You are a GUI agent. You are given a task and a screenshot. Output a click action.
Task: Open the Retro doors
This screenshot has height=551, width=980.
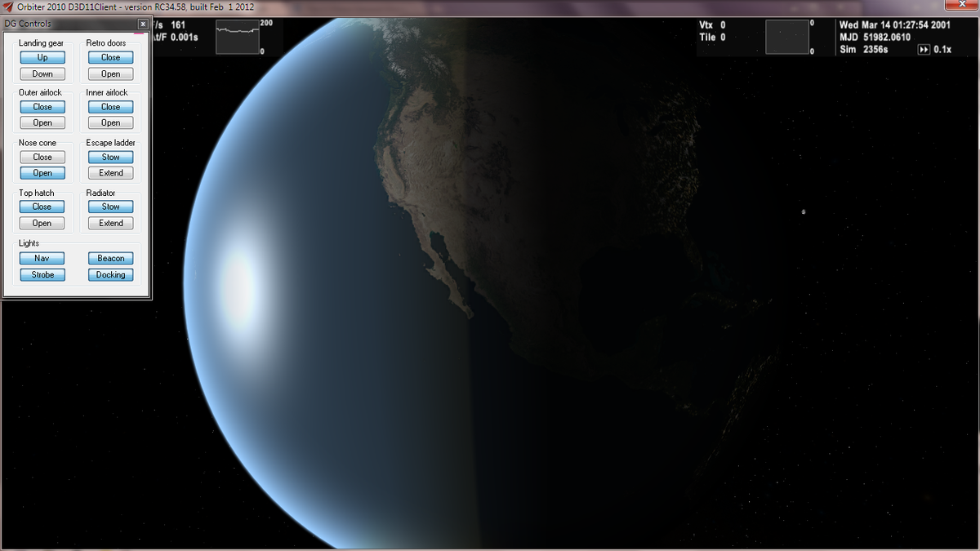tap(111, 73)
